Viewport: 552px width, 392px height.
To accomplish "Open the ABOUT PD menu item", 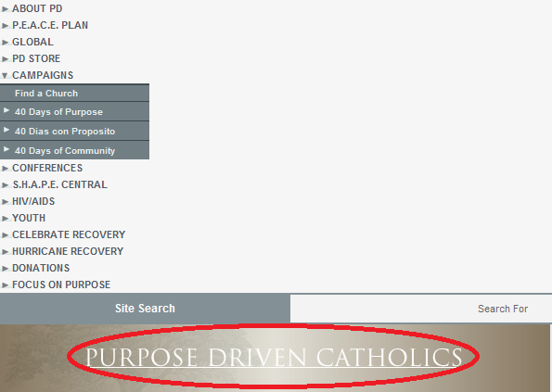I will click(x=37, y=8).
